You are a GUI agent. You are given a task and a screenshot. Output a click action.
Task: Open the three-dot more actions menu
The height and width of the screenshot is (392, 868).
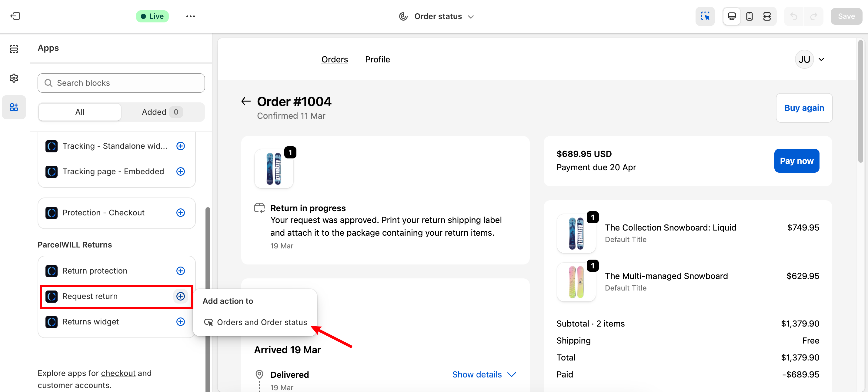pyautogui.click(x=190, y=16)
